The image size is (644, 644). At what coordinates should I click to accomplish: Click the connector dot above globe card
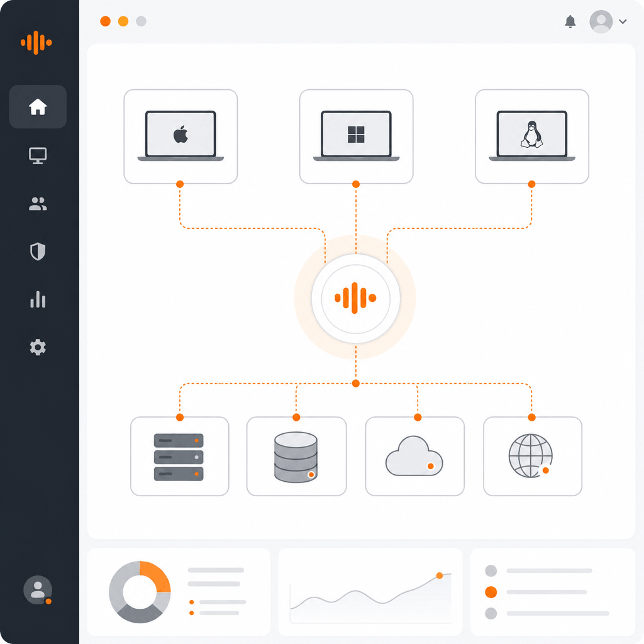[x=531, y=418]
